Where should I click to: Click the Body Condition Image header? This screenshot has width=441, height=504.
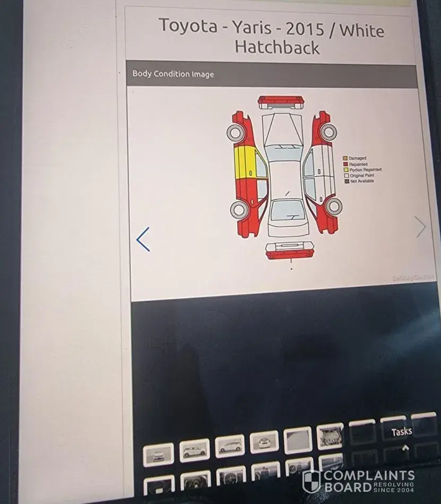(x=272, y=74)
